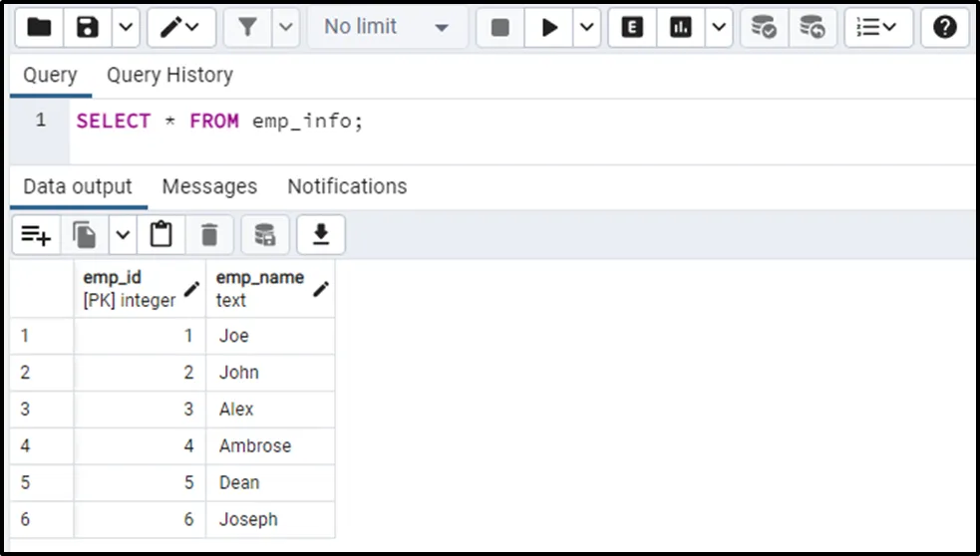The width and height of the screenshot is (980, 556).
Task: Click the Save File disk icon
Action: tap(88, 27)
